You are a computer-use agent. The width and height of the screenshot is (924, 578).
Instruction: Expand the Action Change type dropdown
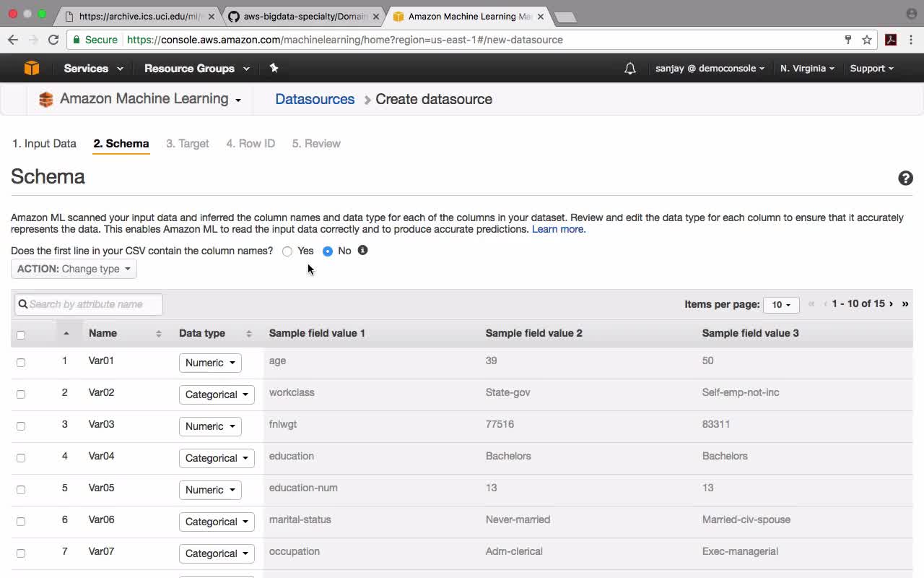74,269
